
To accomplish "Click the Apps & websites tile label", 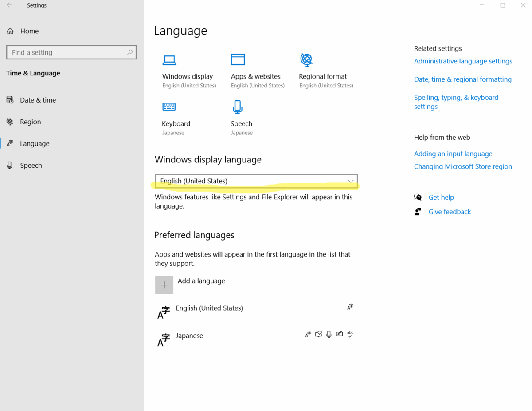I will 255,76.
